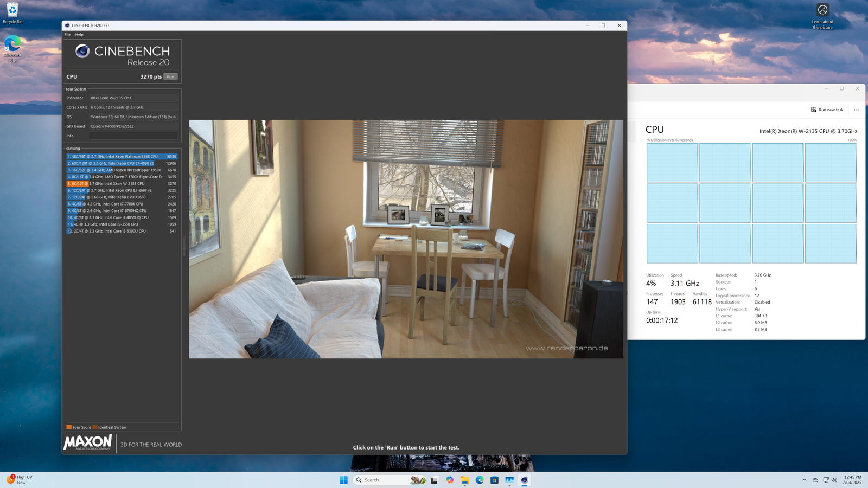Open the Recycle Bin desktop icon
Screen dimensions: 868x488
click(x=12, y=13)
